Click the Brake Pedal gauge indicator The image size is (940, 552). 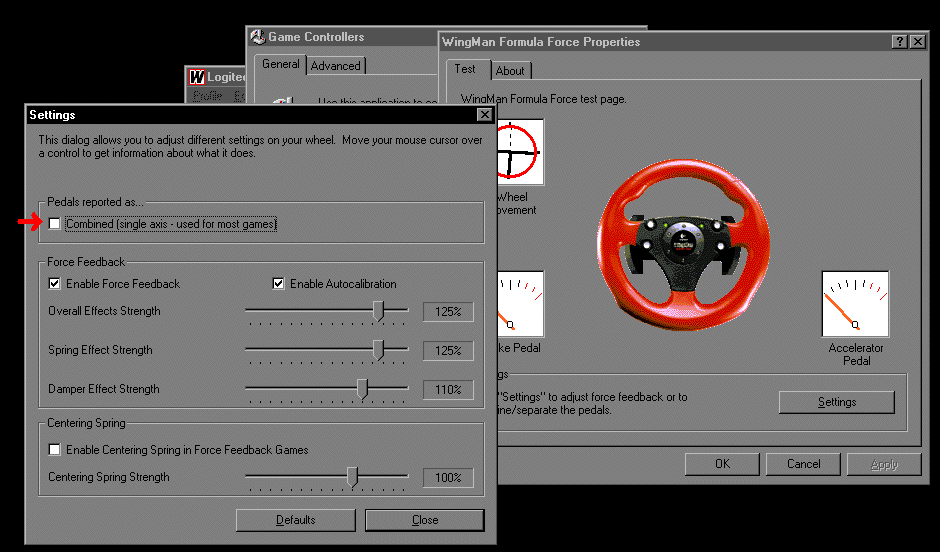point(520,304)
